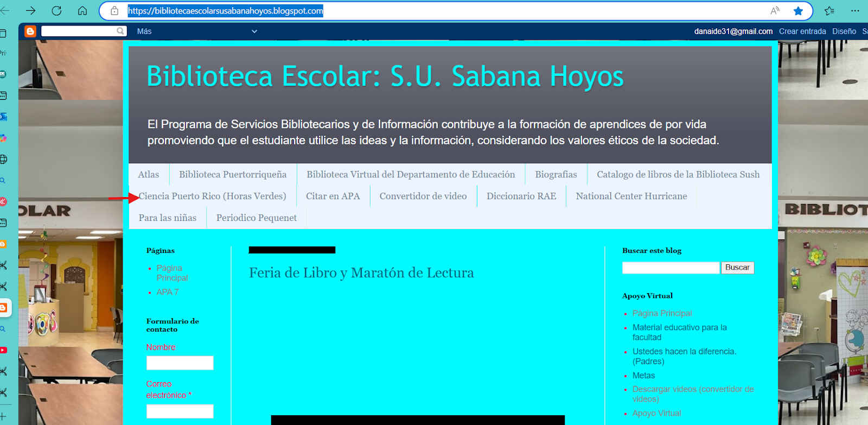Select the URL in the address bar

[225, 11]
